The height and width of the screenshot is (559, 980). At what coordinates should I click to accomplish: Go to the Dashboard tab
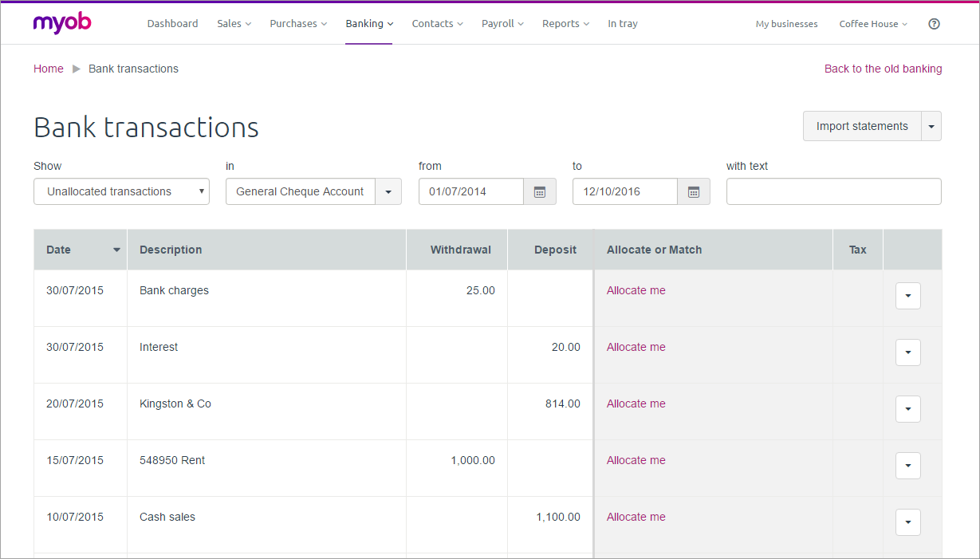172,24
